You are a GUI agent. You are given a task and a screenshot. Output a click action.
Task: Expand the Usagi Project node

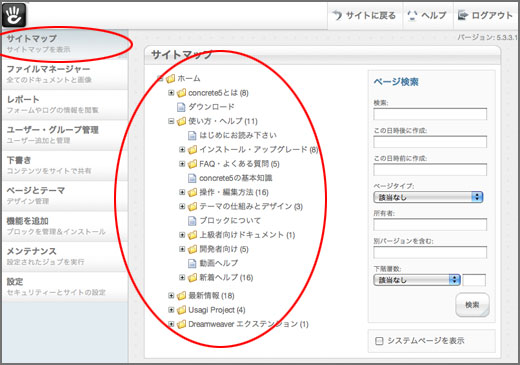pos(171,310)
